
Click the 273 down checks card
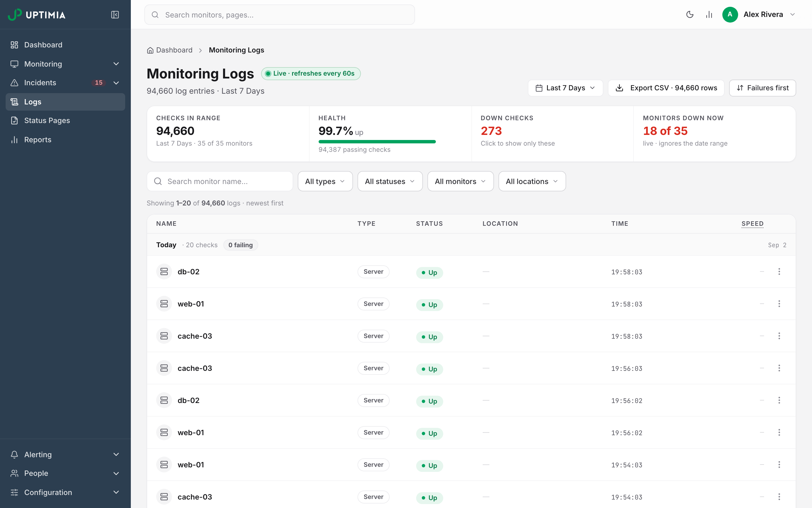point(552,134)
